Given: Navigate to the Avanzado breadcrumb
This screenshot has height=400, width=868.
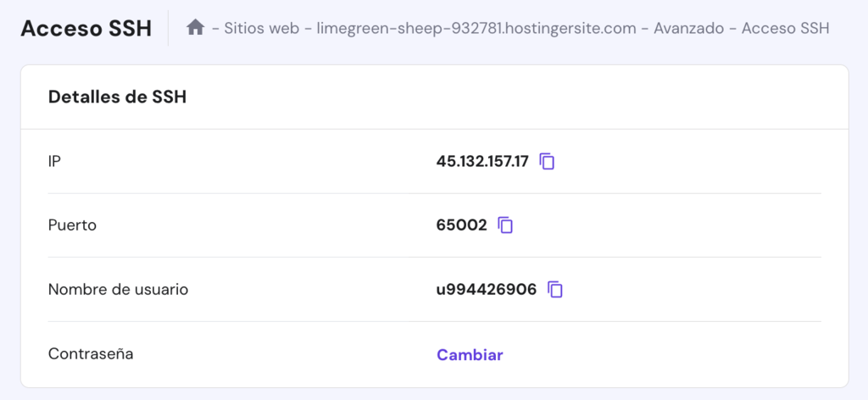Looking at the screenshot, I should (x=689, y=28).
